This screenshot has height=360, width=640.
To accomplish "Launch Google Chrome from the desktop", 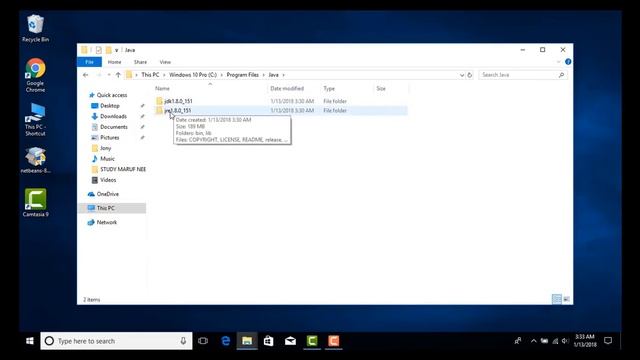I will (x=35, y=76).
